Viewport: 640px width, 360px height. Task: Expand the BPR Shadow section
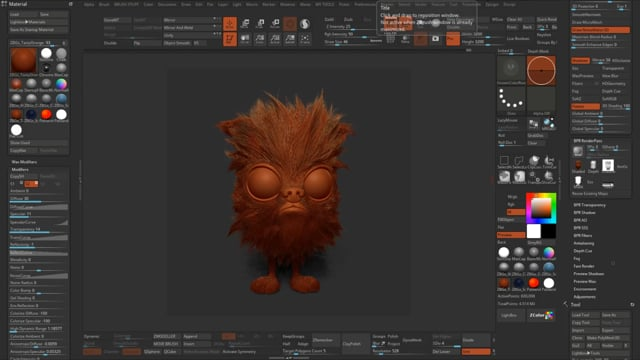point(584,213)
